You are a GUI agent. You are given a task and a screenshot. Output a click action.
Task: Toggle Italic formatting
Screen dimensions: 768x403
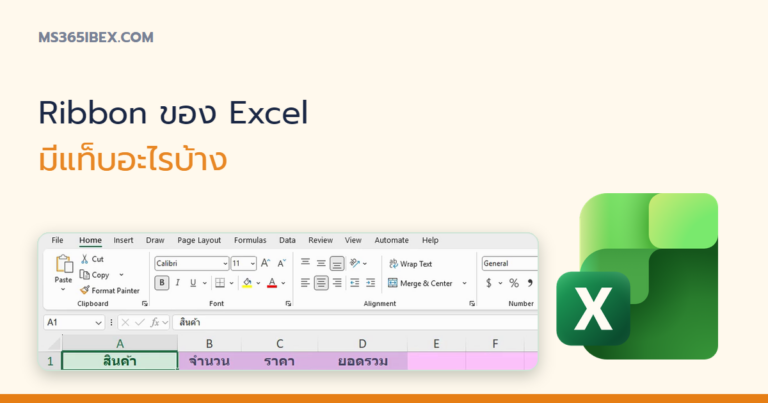coord(177,283)
